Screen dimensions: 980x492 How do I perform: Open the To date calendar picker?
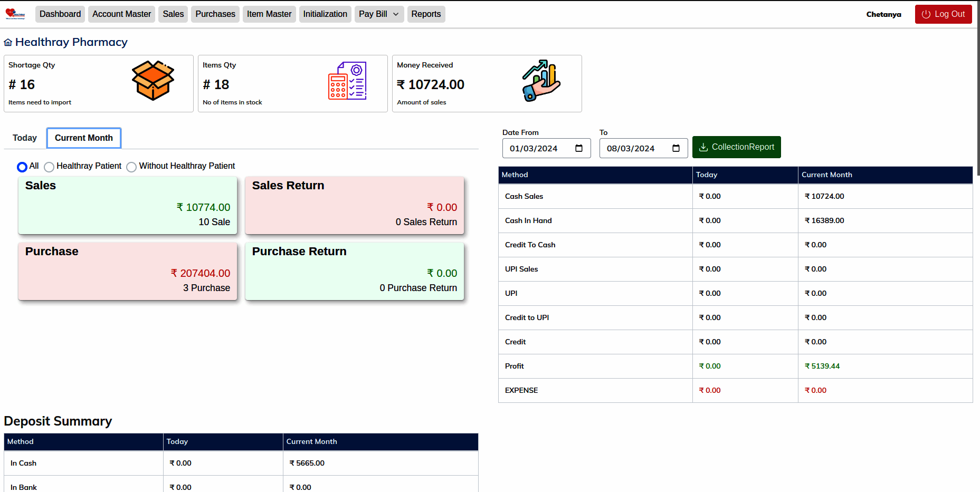[676, 148]
